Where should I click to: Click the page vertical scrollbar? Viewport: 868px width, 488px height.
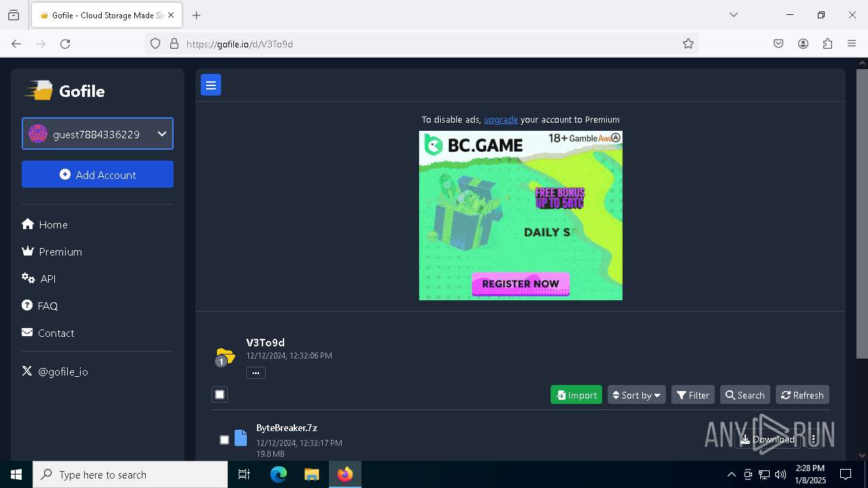coord(862,213)
